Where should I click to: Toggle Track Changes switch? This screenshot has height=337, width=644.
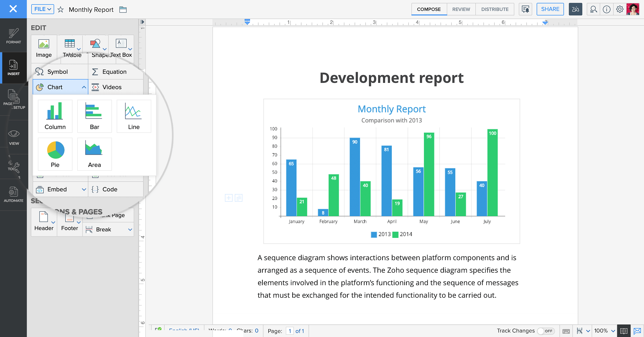tap(546, 331)
